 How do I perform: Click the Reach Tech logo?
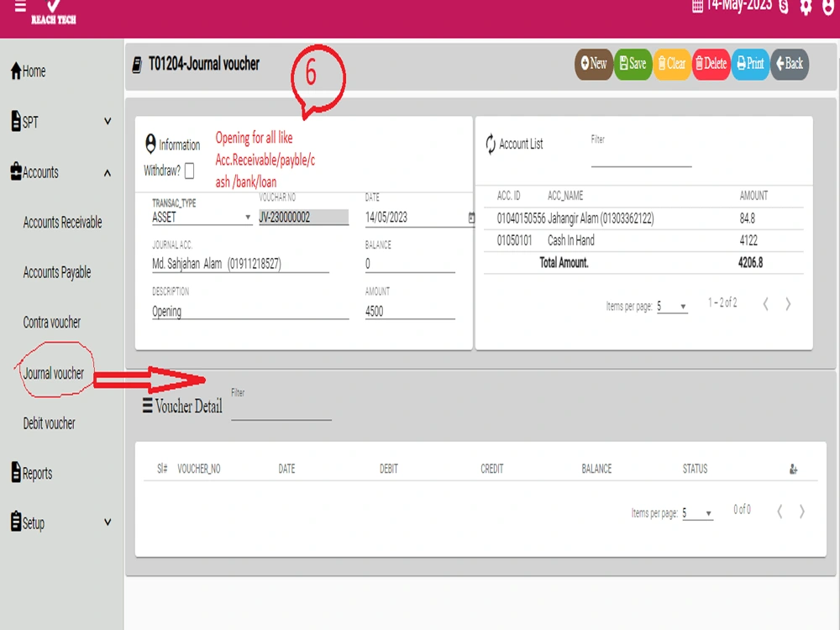tap(53, 13)
